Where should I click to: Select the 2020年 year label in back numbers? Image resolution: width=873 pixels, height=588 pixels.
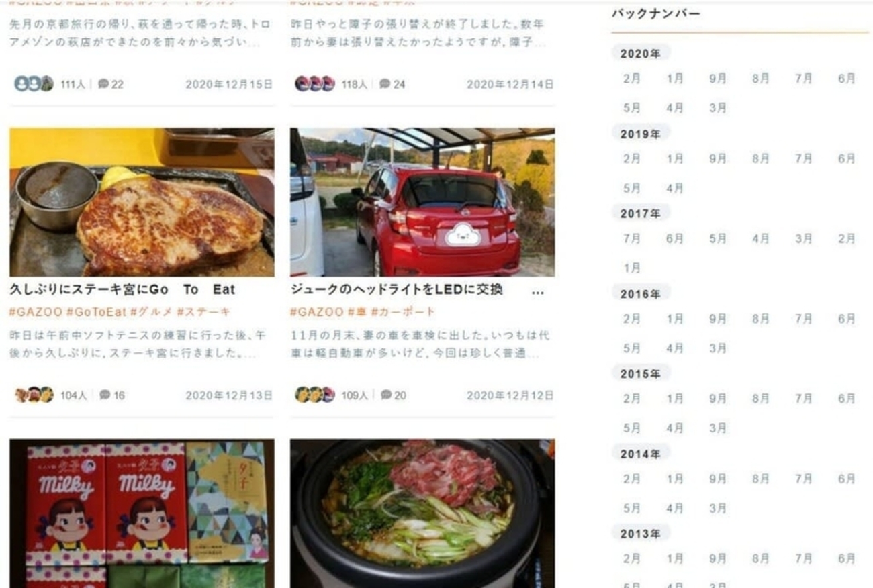[641, 54]
